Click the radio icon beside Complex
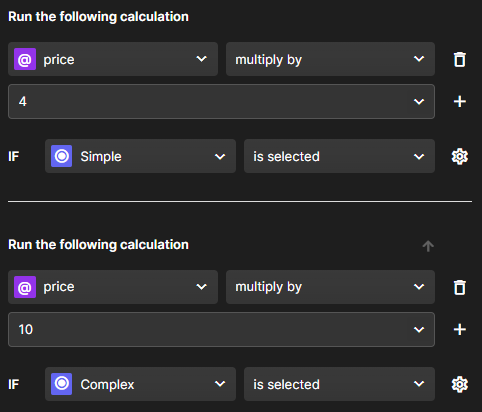This screenshot has height=412, width=482. [62, 384]
